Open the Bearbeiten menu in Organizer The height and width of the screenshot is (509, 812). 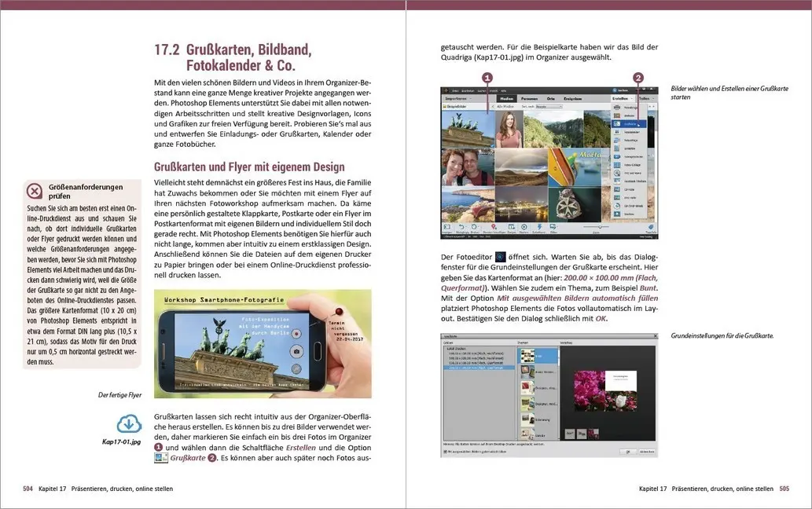click(468, 91)
